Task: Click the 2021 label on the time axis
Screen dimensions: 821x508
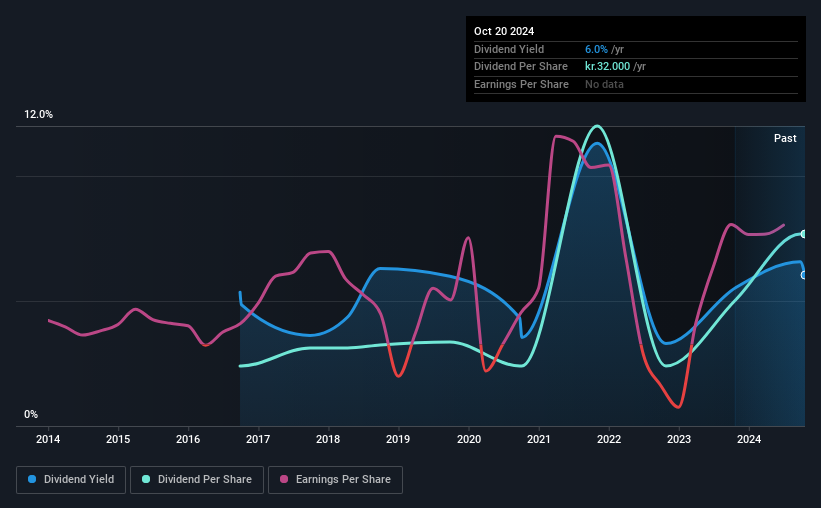Action: [539, 439]
